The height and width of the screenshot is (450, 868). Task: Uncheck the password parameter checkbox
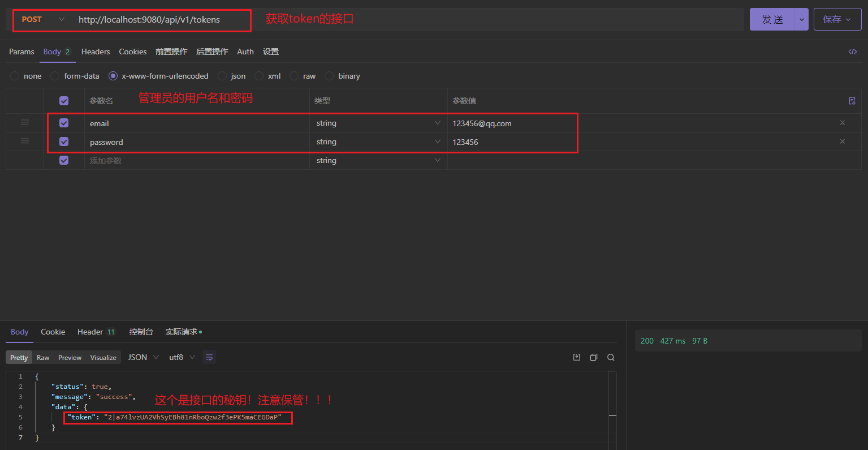[x=64, y=142]
